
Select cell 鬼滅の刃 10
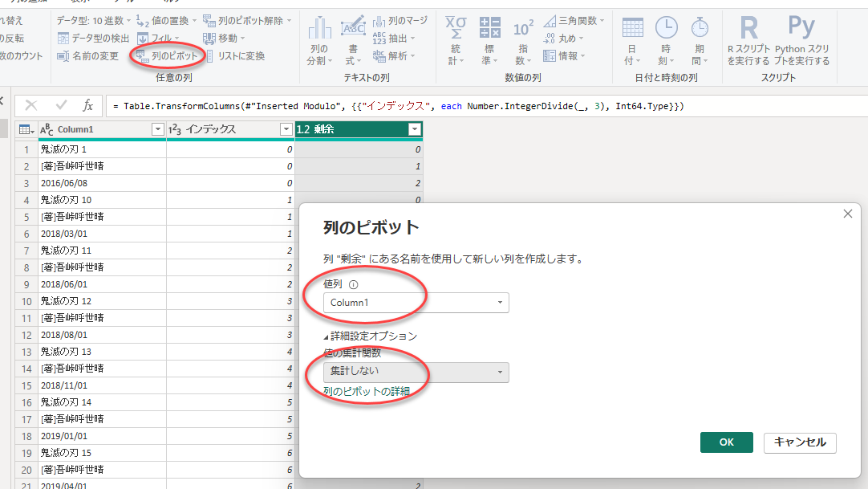point(102,200)
